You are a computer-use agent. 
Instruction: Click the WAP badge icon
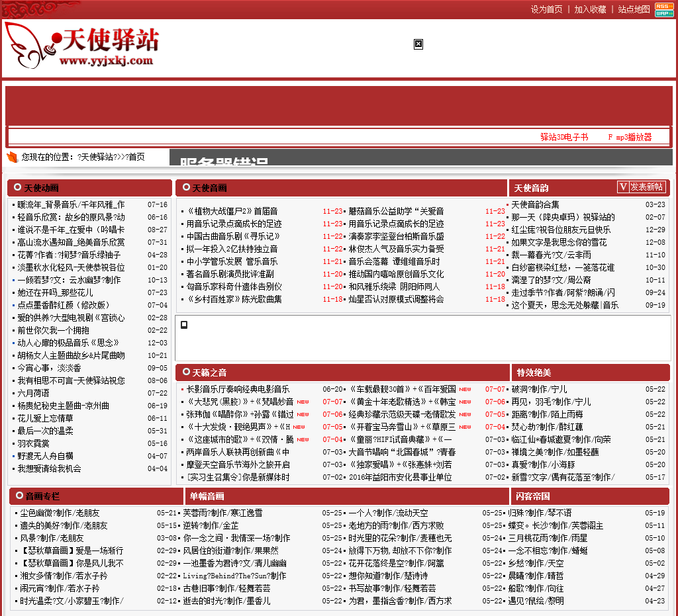click(x=664, y=13)
